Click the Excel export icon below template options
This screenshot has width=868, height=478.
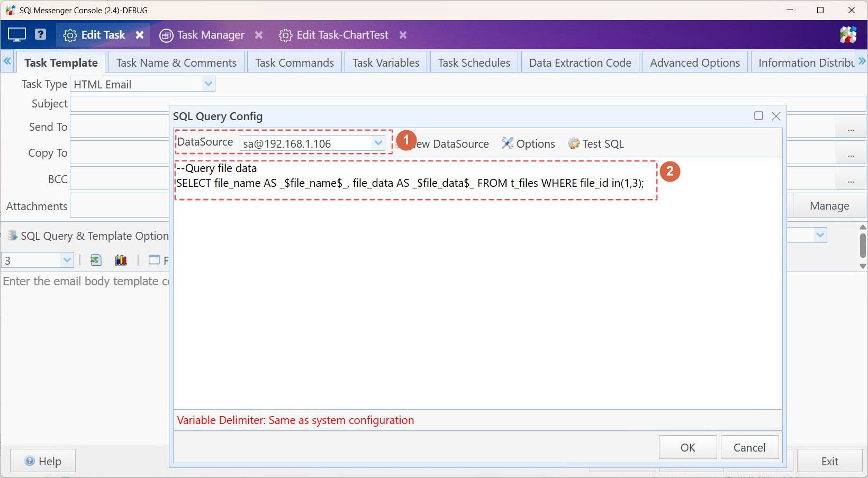[95, 260]
